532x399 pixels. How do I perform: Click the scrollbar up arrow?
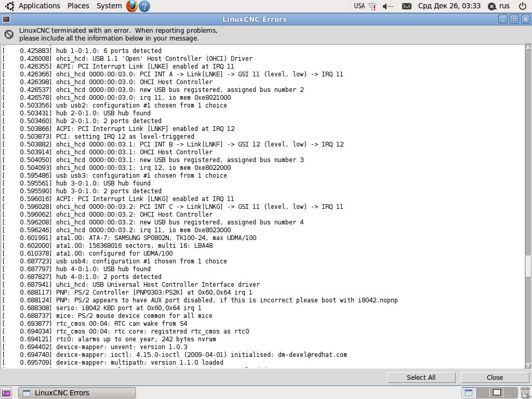coord(528,47)
